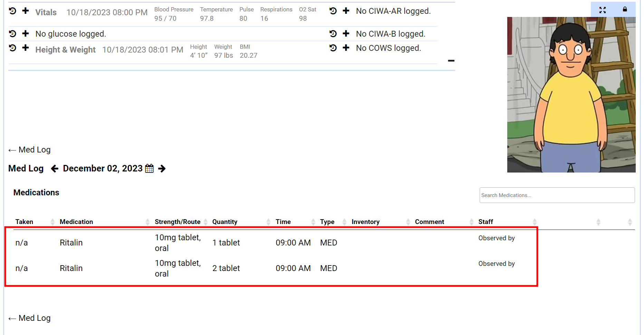Add a glucose log entry
This screenshot has height=335, width=644.
26,34
